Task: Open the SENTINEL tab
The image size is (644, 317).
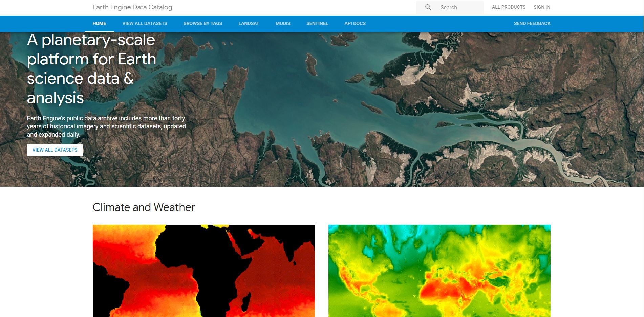Action: pos(317,23)
